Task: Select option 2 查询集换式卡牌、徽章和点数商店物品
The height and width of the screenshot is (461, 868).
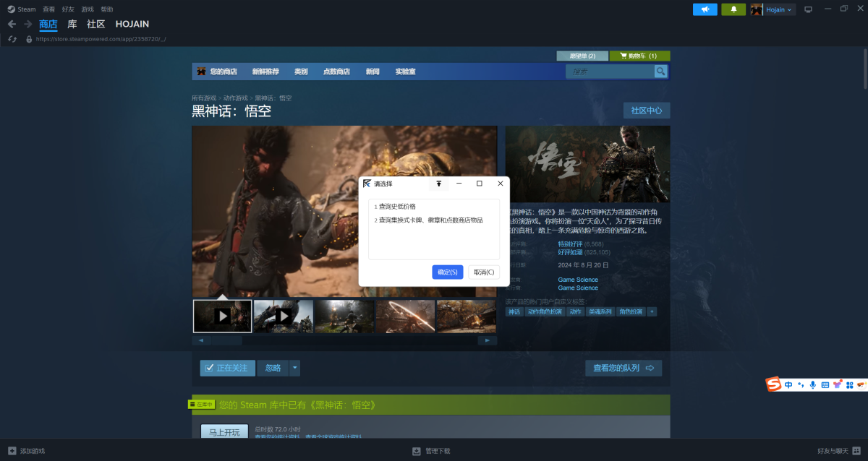Action: (434, 220)
